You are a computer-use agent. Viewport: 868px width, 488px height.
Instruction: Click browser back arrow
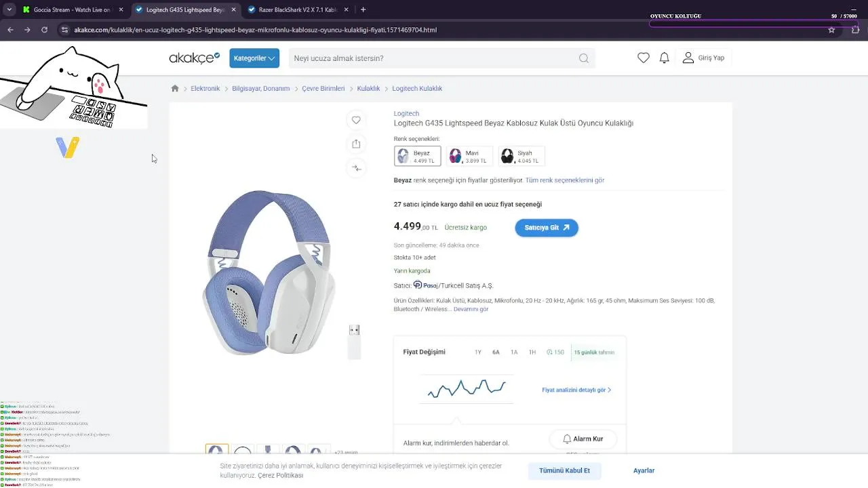[10, 30]
